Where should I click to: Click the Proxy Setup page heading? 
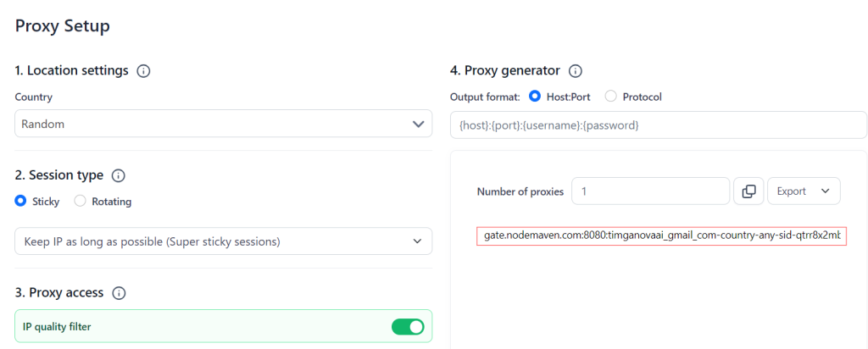[x=63, y=26]
